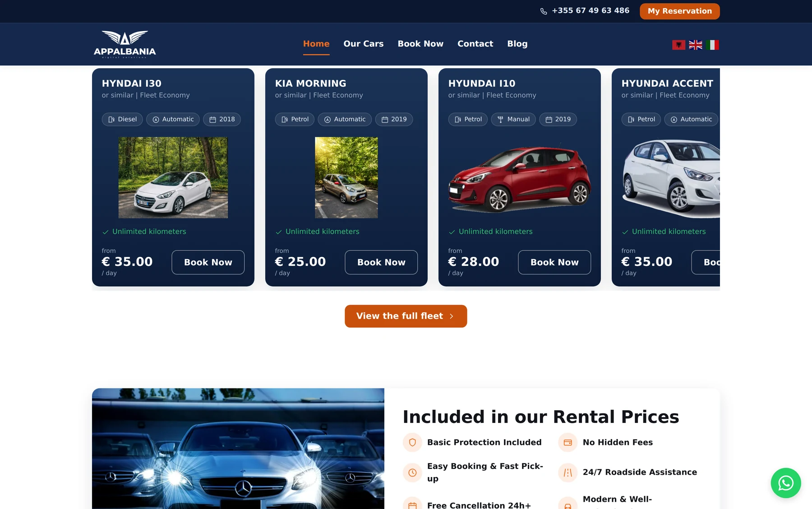Switch language to Italian flag
This screenshot has height=509, width=812.
(x=713, y=45)
